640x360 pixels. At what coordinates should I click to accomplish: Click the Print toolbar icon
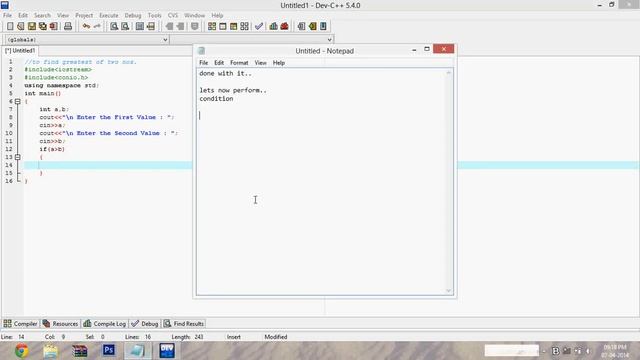[68, 26]
